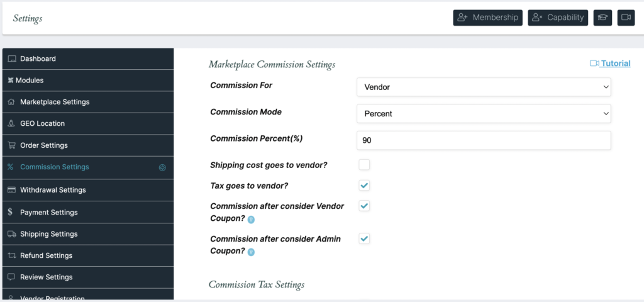Click the Membership button
644x302 pixels.
point(489,18)
